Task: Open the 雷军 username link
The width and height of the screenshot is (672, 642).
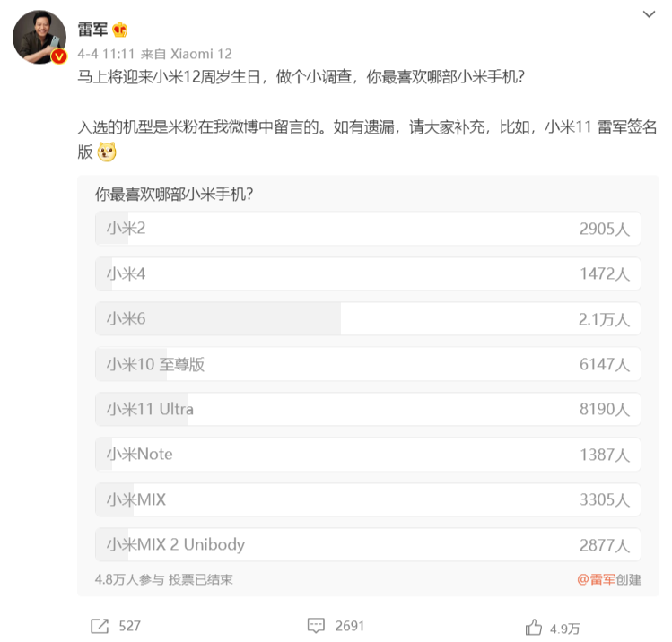Action: point(92,30)
